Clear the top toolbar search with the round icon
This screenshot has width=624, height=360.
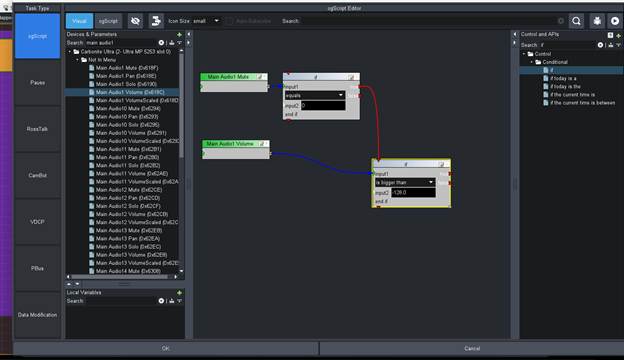(x=561, y=21)
